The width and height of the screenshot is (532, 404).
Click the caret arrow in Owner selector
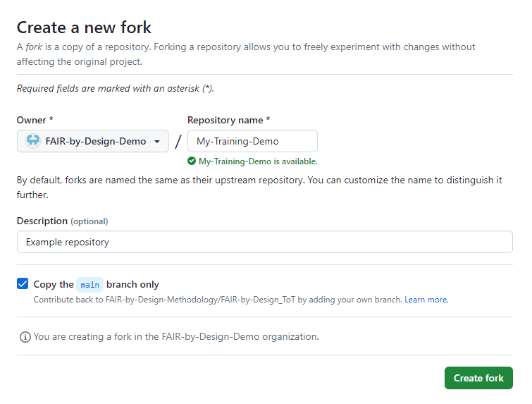pyautogui.click(x=156, y=142)
